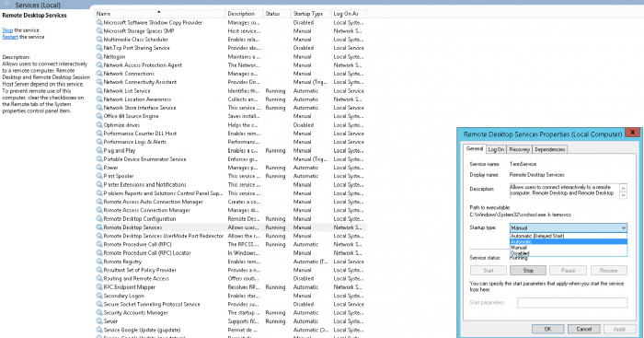
Task: Open the Recovery tab
Action: [520, 150]
